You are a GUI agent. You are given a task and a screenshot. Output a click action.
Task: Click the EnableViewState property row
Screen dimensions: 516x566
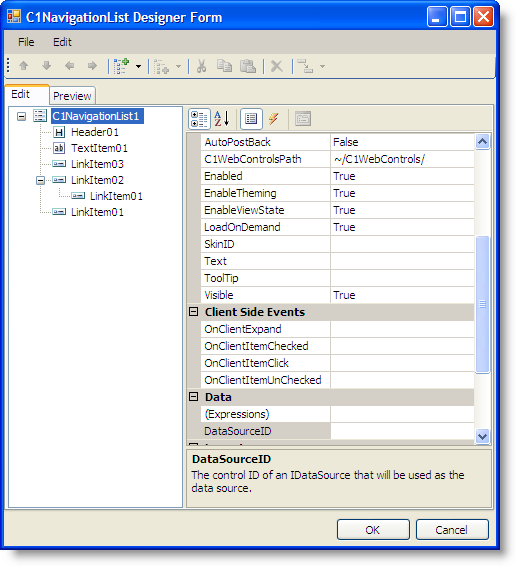337,210
